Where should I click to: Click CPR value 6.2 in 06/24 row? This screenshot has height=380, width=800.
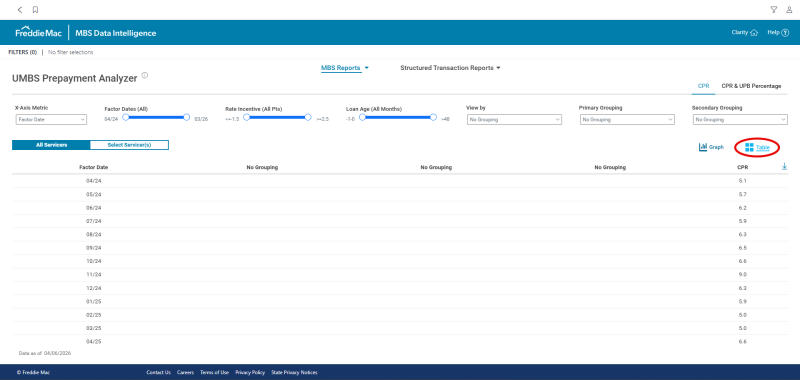pos(742,208)
